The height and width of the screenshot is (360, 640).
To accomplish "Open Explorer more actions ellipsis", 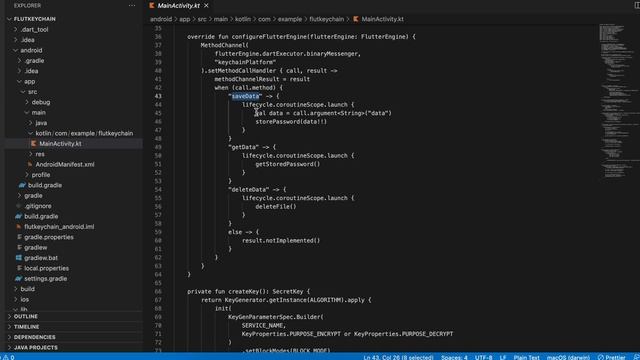I will (132, 6).
